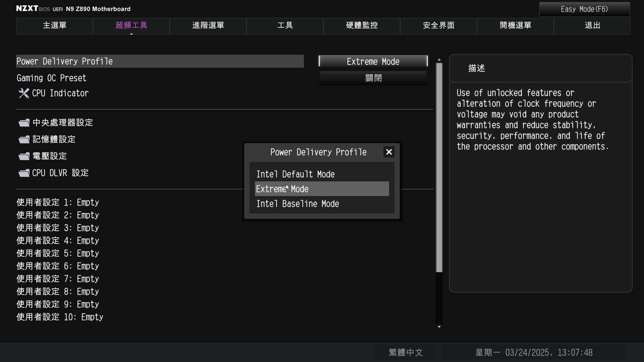Click the vertical scrollbar thumb
644x362 pixels.
[x=439, y=168]
